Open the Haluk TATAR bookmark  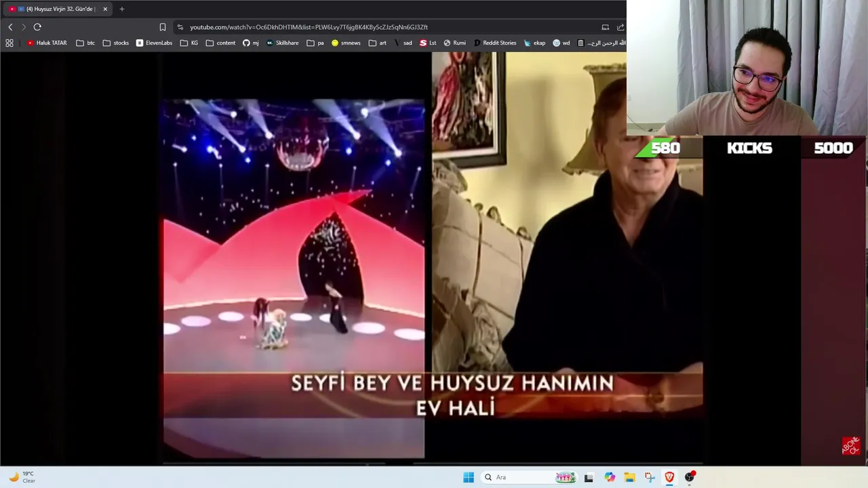47,43
